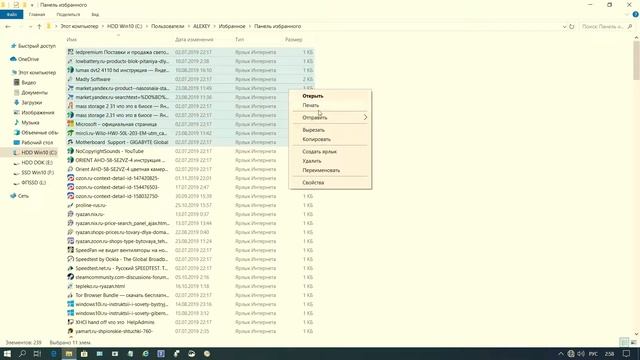The image size is (640, 360).
Task: Select Открыть in the context menu
Action: [x=313, y=96]
